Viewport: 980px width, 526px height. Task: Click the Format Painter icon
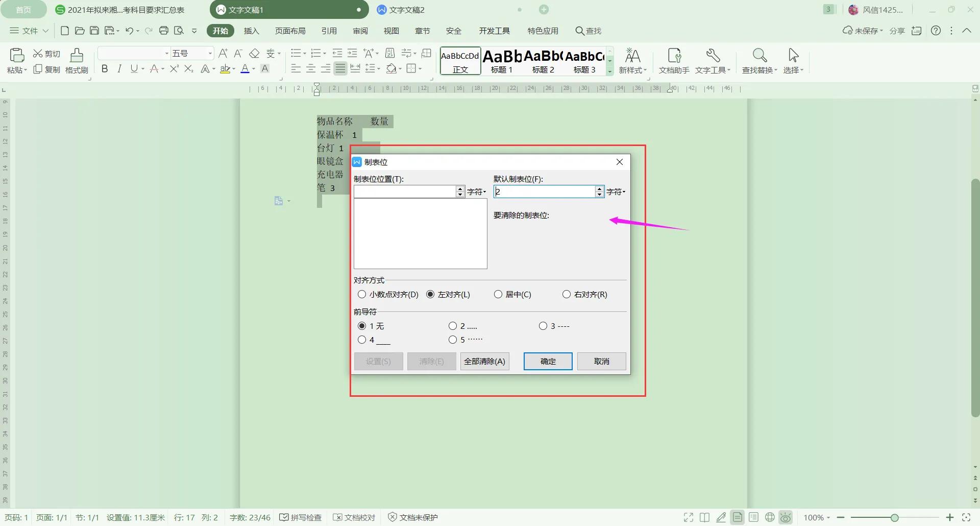pos(77,60)
